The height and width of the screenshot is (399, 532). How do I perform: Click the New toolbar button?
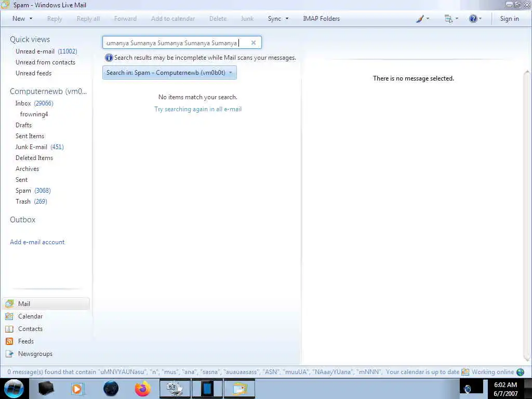point(19,19)
